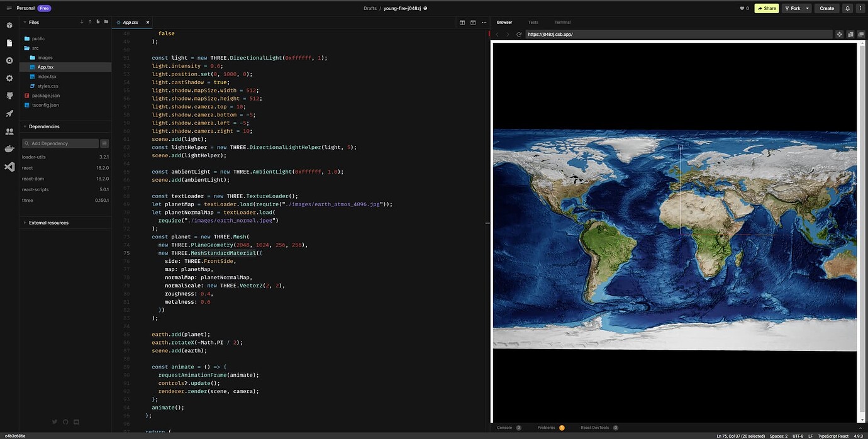The image size is (868, 439).
Task: Click the preview URL address bar
Action: 598,34
